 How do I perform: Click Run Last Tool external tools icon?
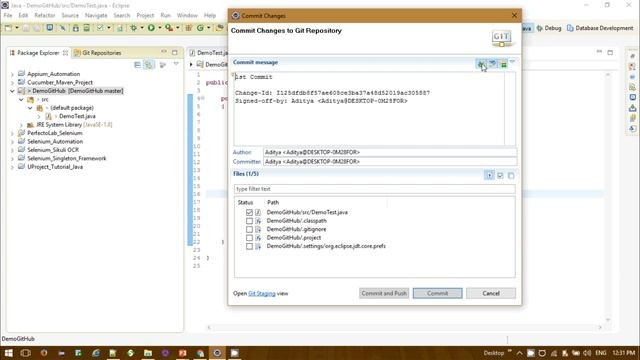click(169, 28)
